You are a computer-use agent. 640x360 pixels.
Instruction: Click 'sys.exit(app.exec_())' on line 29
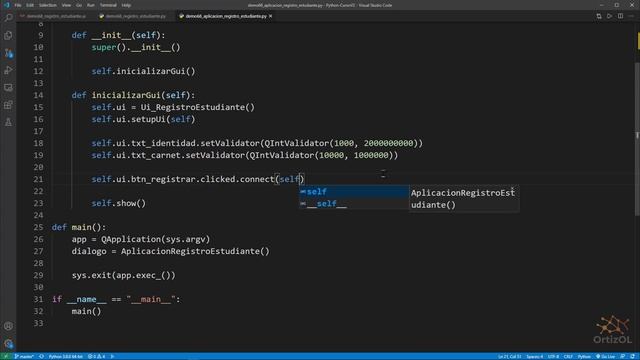[x=124, y=275]
